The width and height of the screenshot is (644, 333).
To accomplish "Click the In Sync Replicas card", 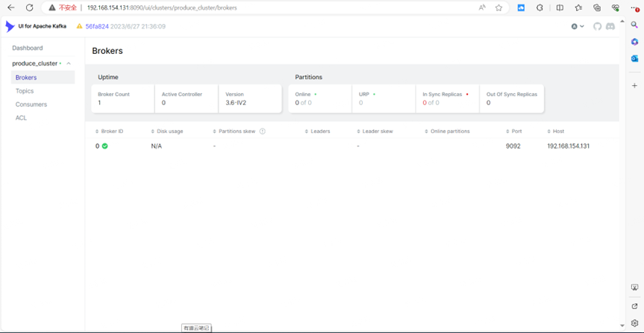I will click(447, 99).
